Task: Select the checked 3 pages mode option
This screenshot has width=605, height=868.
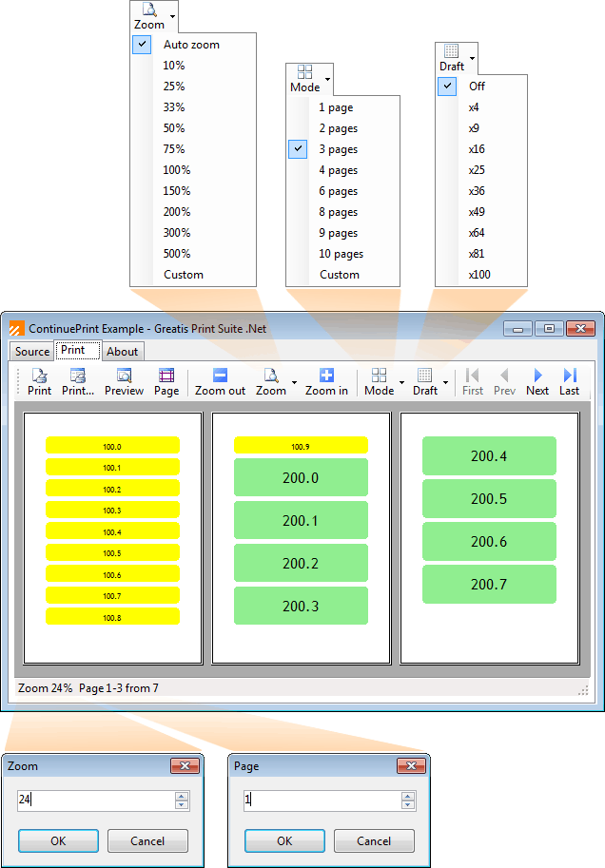Action: click(x=338, y=149)
